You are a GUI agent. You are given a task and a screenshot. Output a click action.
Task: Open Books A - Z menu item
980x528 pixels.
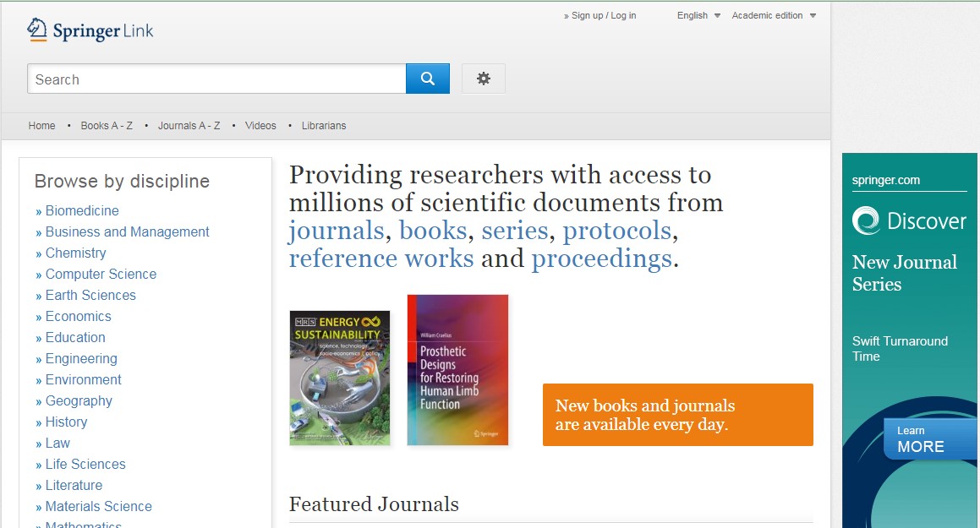pyautogui.click(x=107, y=125)
